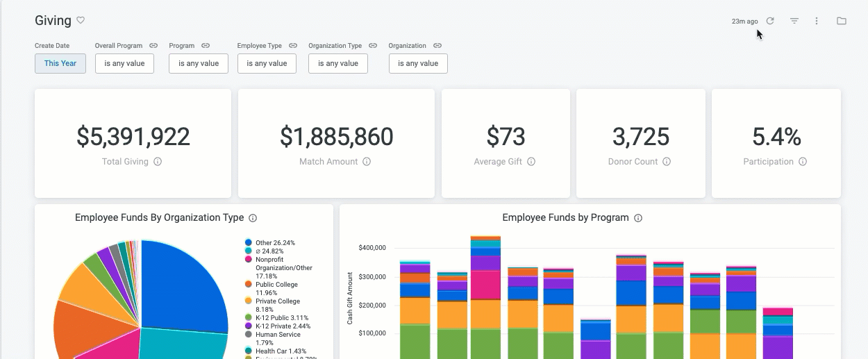Click the Giving dashboard title

click(x=53, y=21)
